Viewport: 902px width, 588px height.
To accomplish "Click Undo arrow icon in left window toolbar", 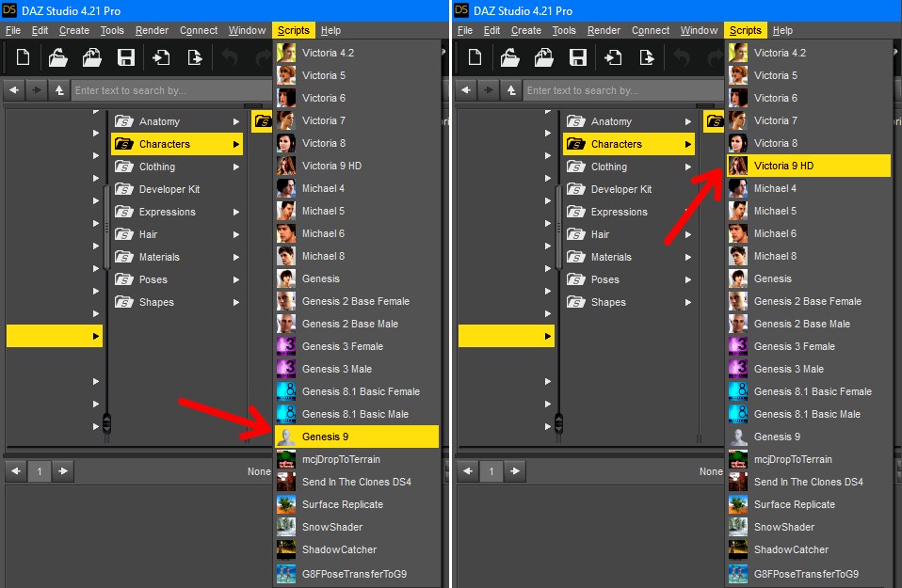I will (x=230, y=56).
